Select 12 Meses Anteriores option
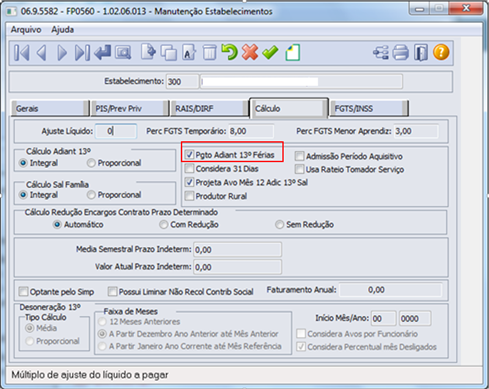The height and width of the screenshot is (389, 489). tap(102, 322)
